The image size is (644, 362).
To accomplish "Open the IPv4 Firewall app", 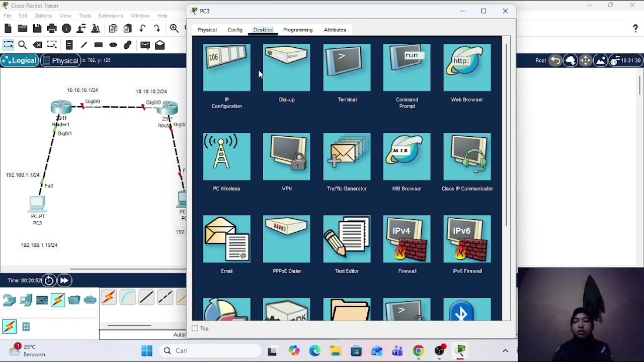I will 407,239.
